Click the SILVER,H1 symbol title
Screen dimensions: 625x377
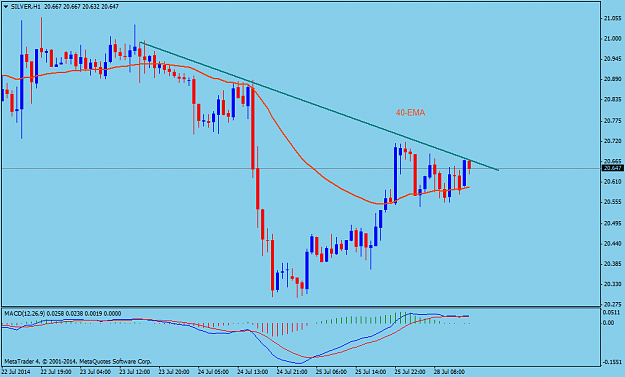click(x=26, y=7)
